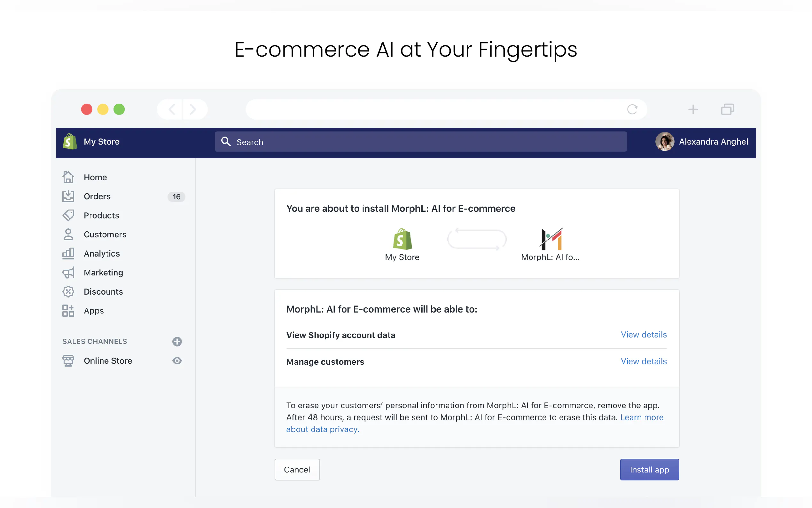The width and height of the screenshot is (812, 508).
Task: Add a sales channel with plus icon
Action: [177, 341]
